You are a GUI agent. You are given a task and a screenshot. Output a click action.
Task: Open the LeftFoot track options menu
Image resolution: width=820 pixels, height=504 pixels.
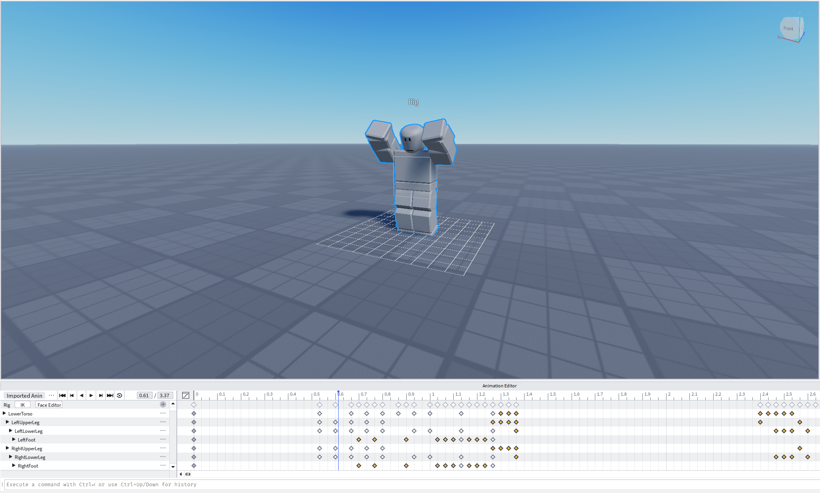tap(163, 439)
